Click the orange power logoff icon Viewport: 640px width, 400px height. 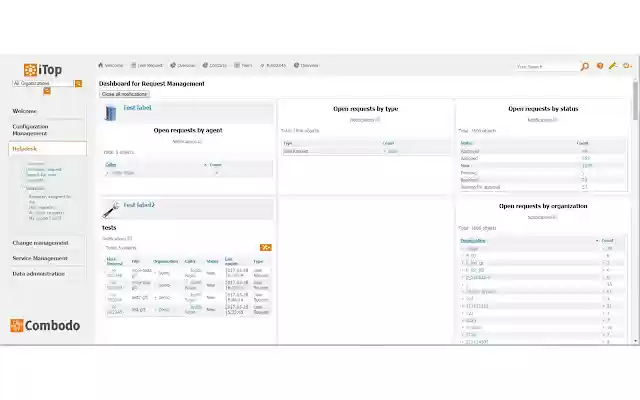coord(627,66)
